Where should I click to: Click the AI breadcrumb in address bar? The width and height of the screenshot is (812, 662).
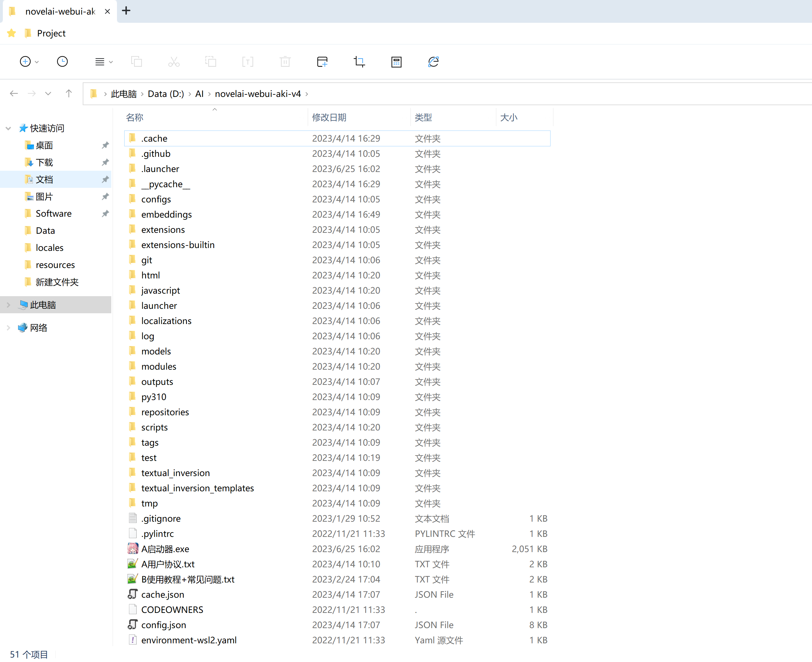[x=199, y=94]
